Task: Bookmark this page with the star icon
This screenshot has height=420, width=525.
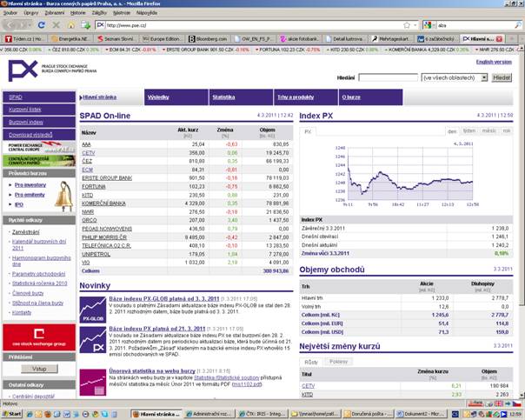Action: 407,25
